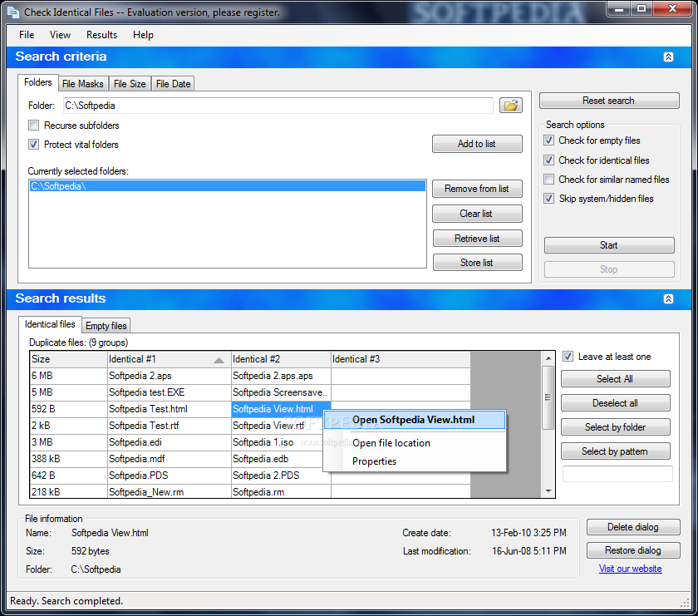The width and height of the screenshot is (698, 616).
Task: Click the pattern text field below Select by pattern
Action: (x=617, y=474)
